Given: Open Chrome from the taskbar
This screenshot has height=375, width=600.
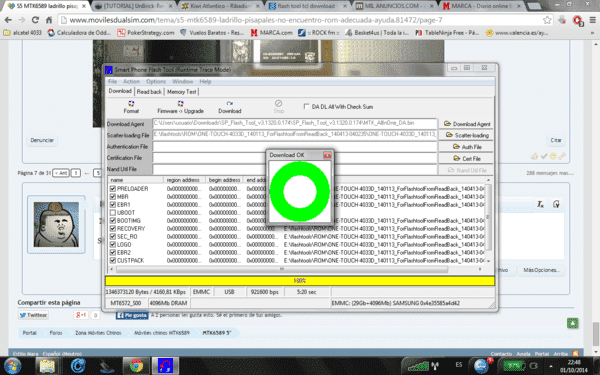Looking at the screenshot, I should pos(136,366).
